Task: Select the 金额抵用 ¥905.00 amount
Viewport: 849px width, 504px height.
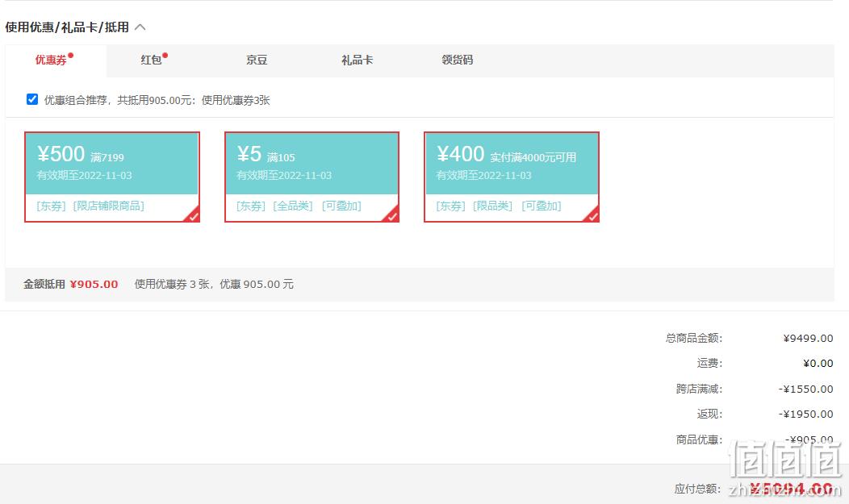Action: coord(94,285)
